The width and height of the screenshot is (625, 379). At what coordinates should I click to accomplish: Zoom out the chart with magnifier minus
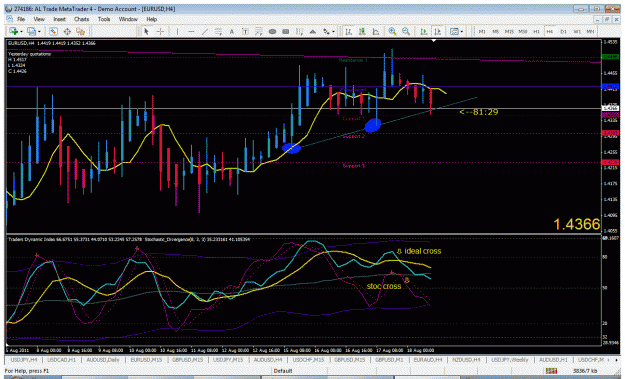pos(406,31)
